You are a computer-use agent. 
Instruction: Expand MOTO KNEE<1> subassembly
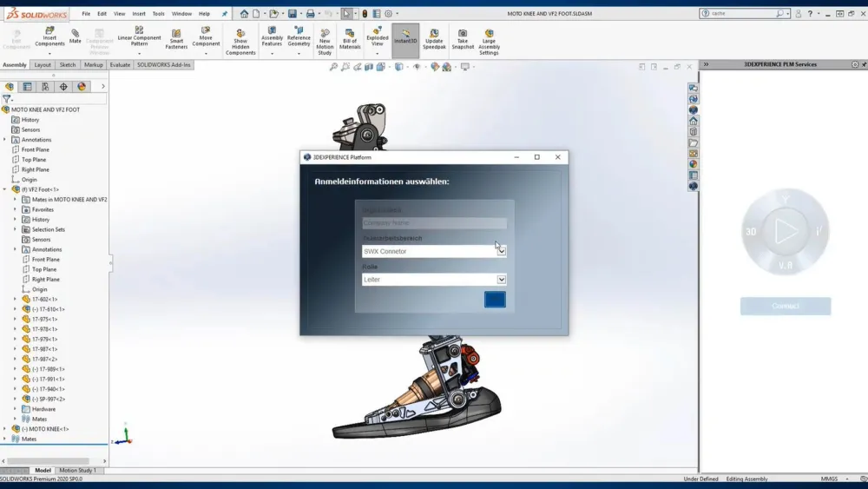tap(4, 429)
